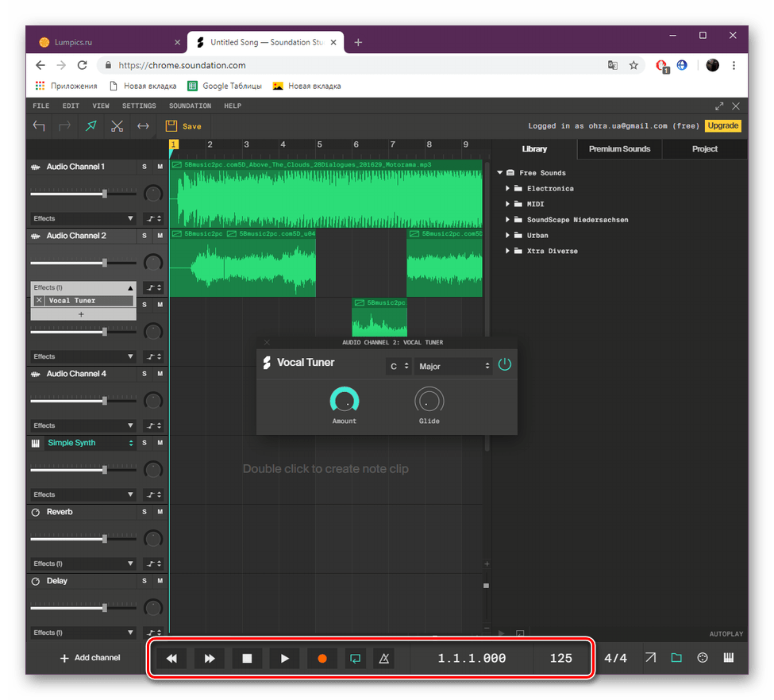Screen dimensions: 774x700
Task: Adjust the Amount knob in Vocal Tuner
Action: coord(345,401)
